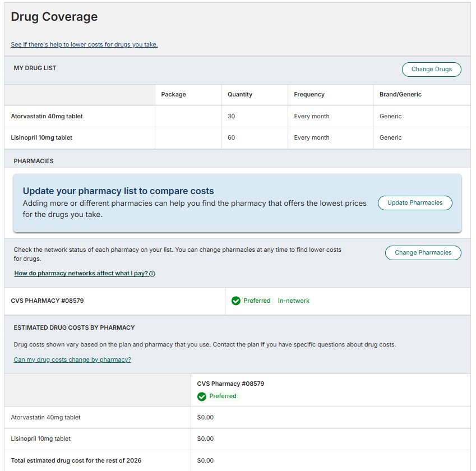Open 'How do pharmacy networks affect what I pay?'
The image size is (476, 471).
pos(81,273)
